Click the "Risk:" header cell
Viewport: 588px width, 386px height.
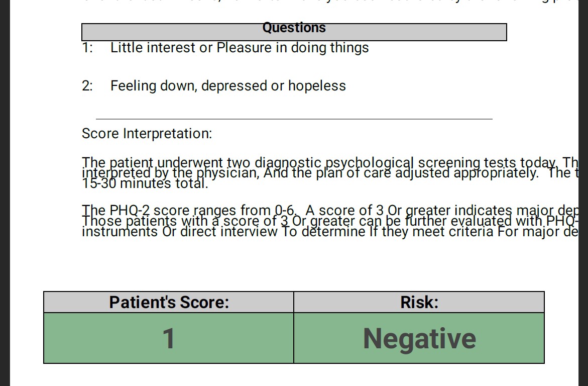coord(419,302)
